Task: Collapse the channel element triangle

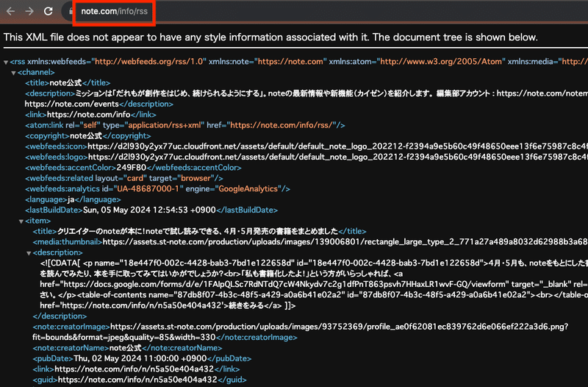Action: [x=13, y=72]
